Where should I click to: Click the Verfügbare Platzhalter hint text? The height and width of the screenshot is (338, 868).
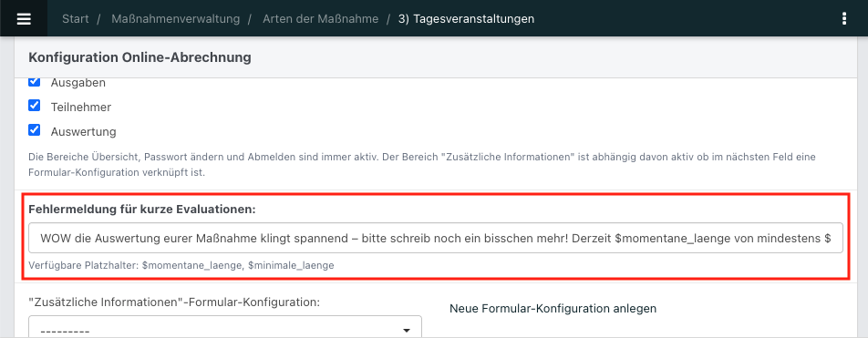click(181, 265)
